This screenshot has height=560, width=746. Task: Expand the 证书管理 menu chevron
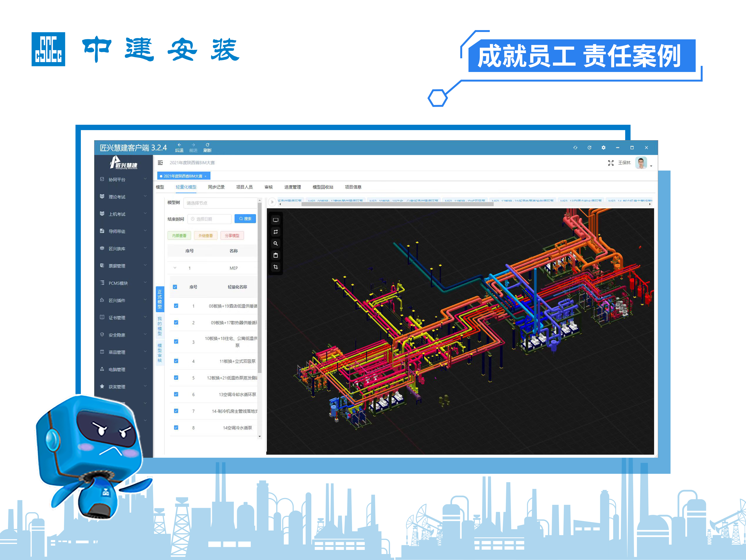(145, 317)
